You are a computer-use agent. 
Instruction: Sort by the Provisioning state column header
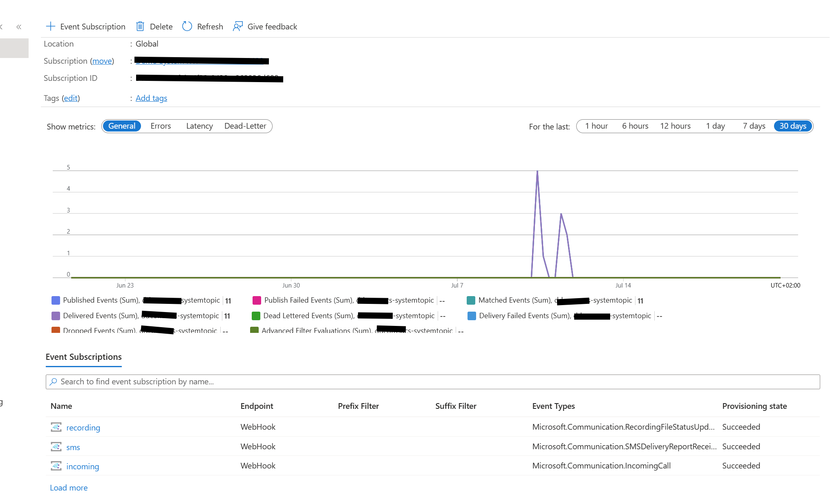[x=754, y=406]
